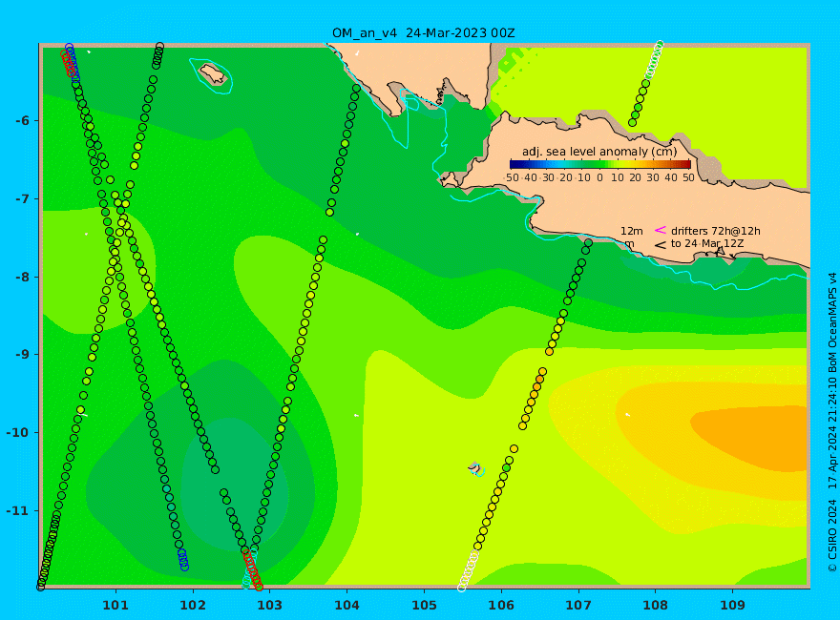The image size is (840, 620).
Task: Click the latitude label -10
Action: click(x=18, y=433)
